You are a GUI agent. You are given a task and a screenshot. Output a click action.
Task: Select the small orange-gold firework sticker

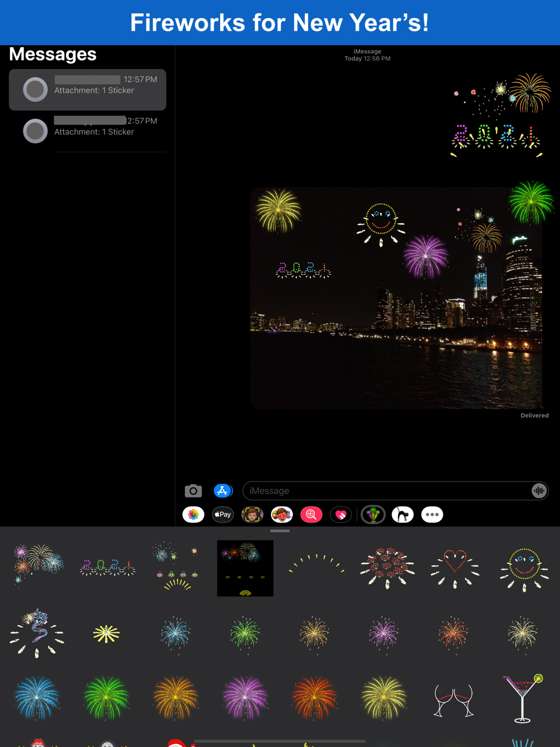(314, 634)
